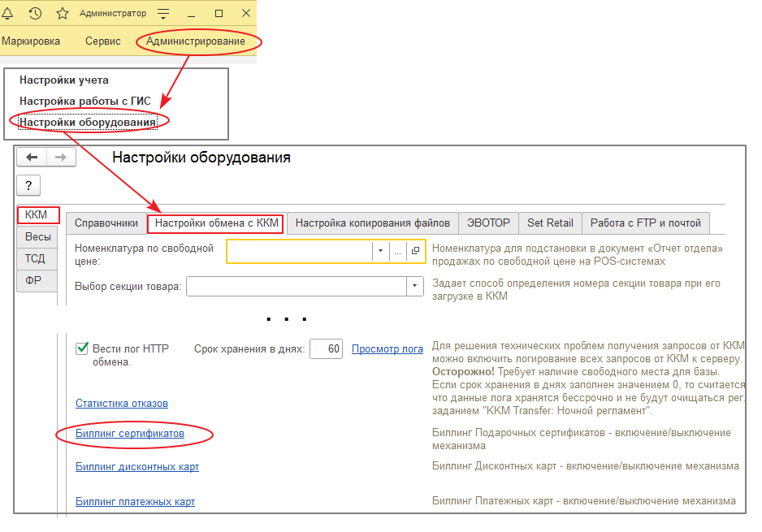Click the ellipsis select button in Номенклатура field
Screen dimensions: 762x532
click(398, 252)
